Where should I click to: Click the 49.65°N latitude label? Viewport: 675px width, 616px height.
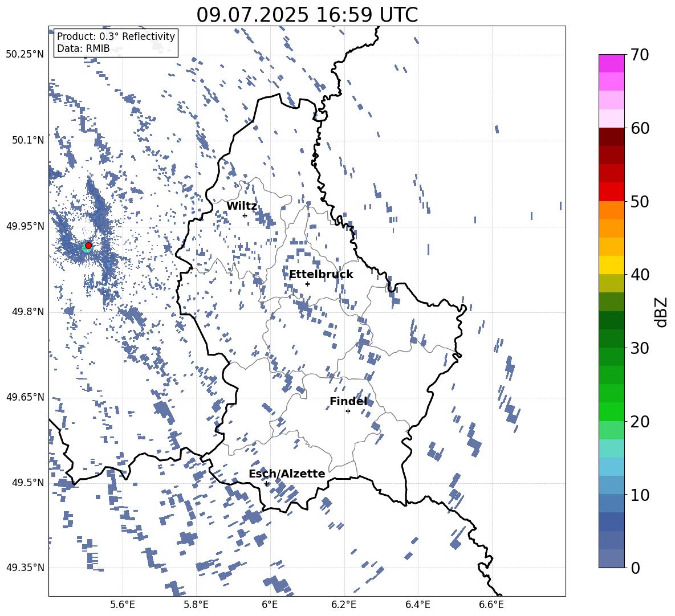tap(25, 397)
